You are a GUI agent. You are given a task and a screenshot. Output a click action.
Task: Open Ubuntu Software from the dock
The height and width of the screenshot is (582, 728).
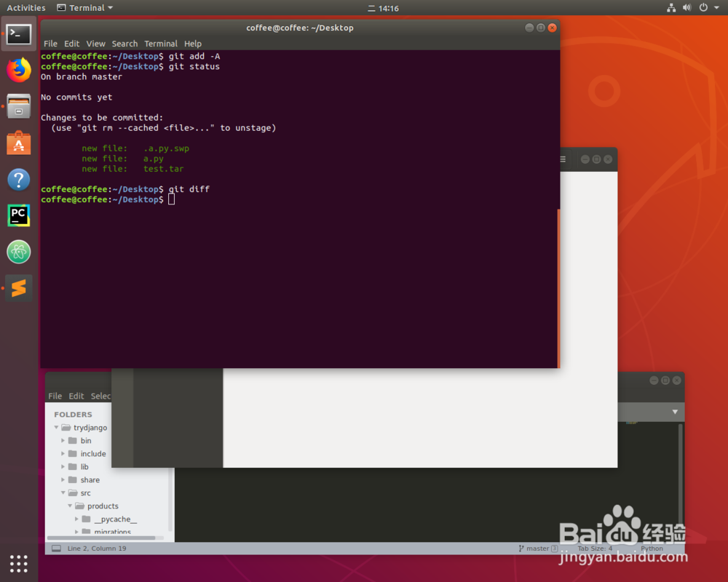pos(19,143)
